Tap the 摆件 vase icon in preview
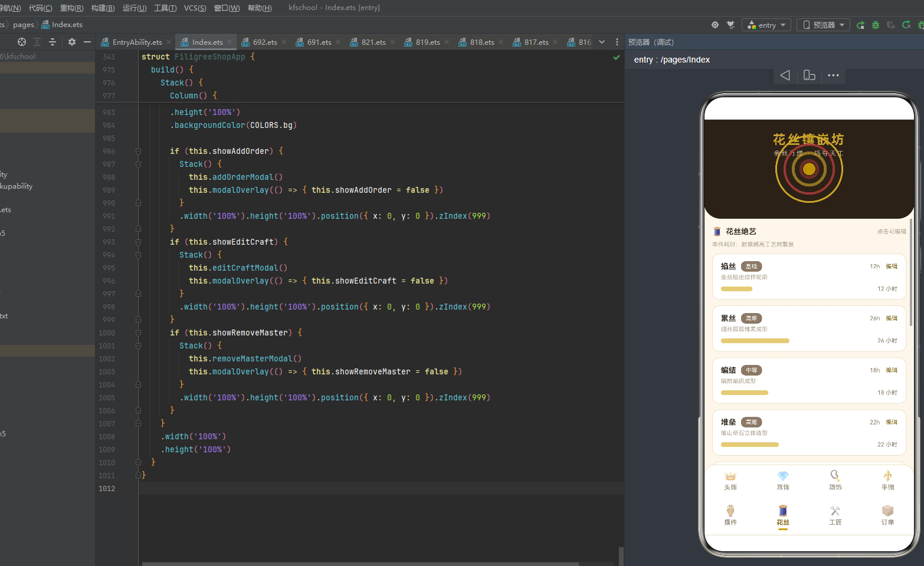The width and height of the screenshot is (924, 566). click(x=730, y=511)
